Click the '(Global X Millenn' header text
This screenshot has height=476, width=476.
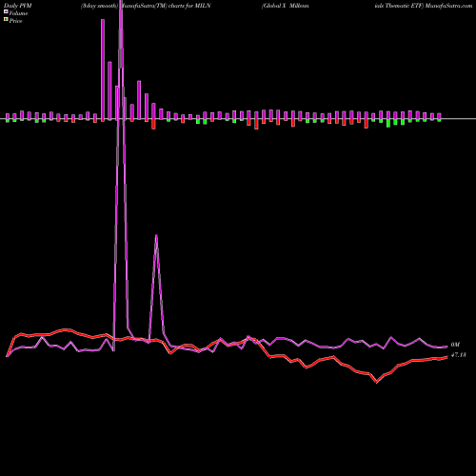click(x=285, y=6)
